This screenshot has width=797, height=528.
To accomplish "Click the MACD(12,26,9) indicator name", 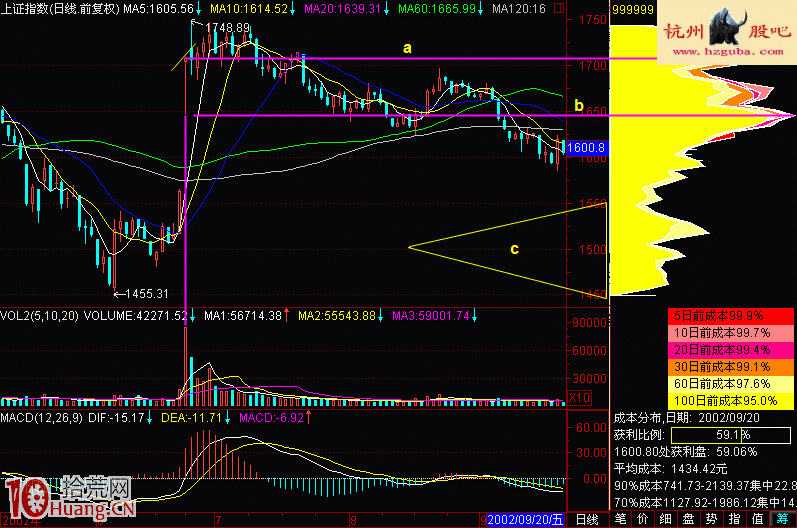I will (41, 418).
